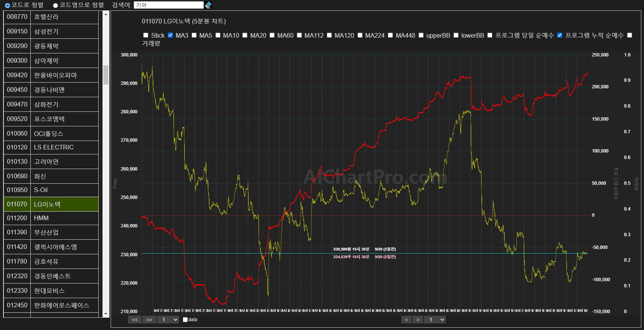This screenshot has width=644, height=330.
Task: Check the MA20 moving average box
Action: (245, 35)
